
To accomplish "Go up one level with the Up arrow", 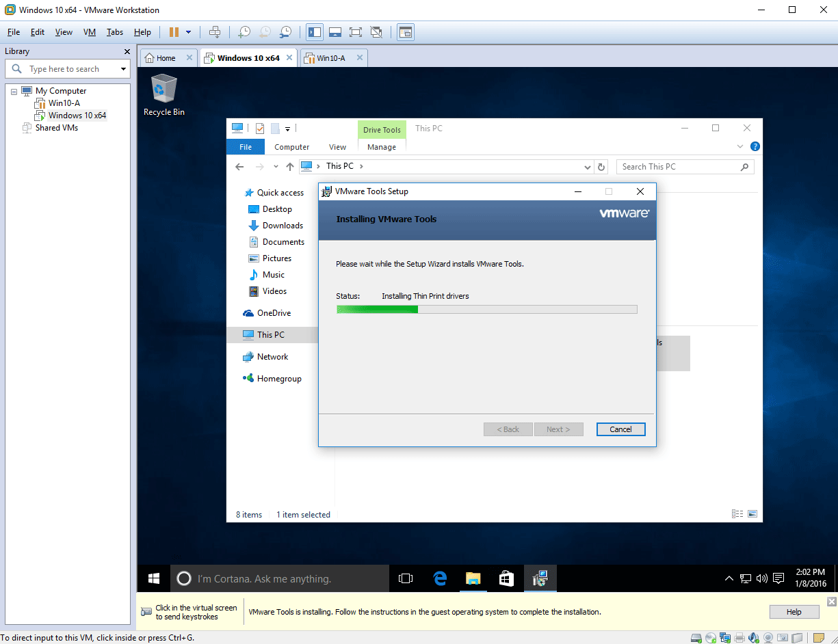I will point(290,167).
